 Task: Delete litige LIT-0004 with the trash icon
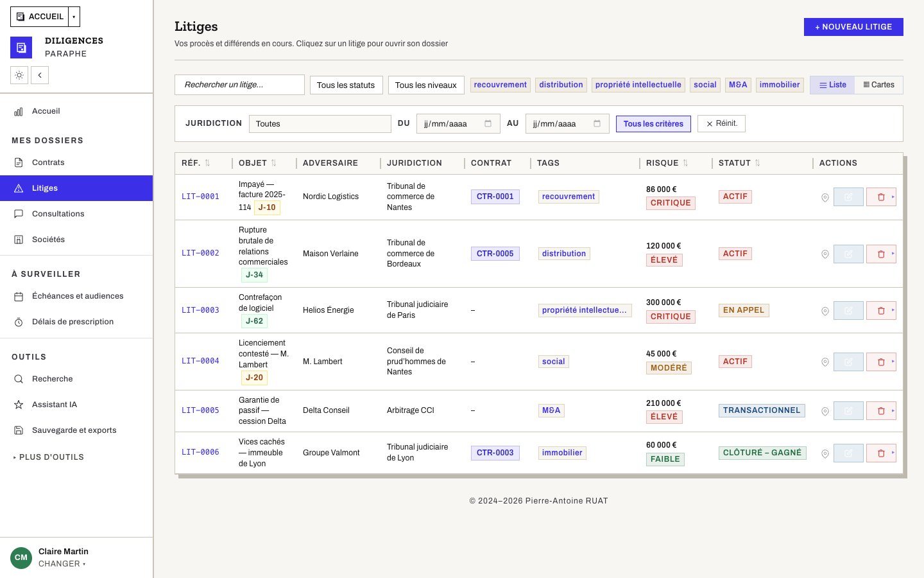[881, 362]
